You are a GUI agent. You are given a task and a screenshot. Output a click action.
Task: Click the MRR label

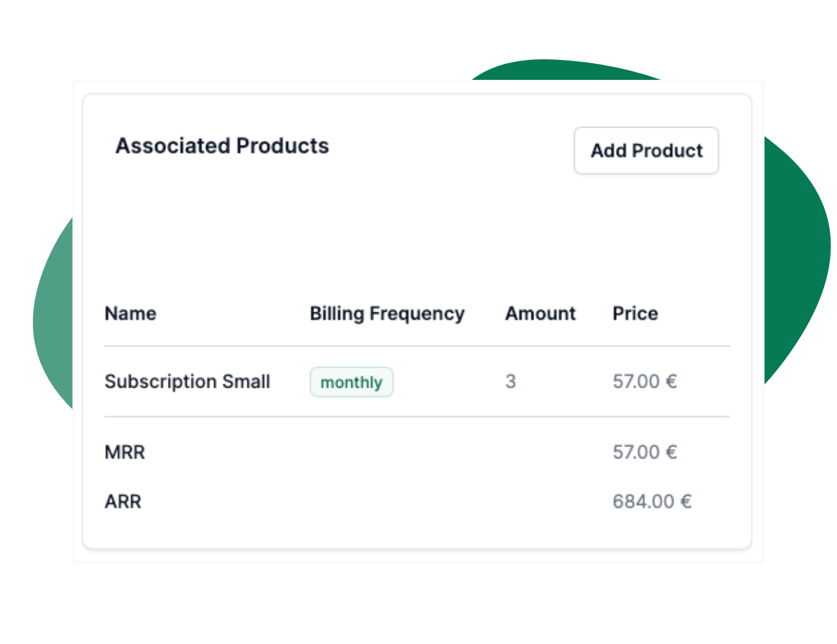125,453
